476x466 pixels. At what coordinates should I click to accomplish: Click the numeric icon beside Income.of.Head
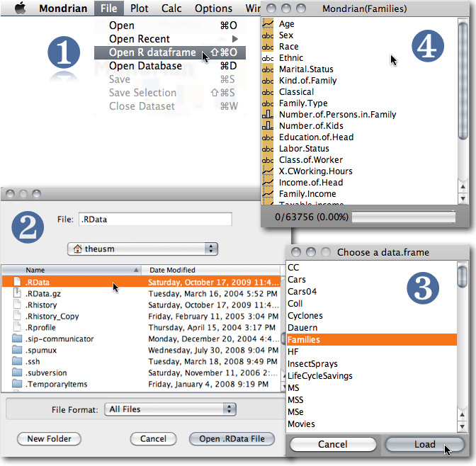[x=268, y=183]
